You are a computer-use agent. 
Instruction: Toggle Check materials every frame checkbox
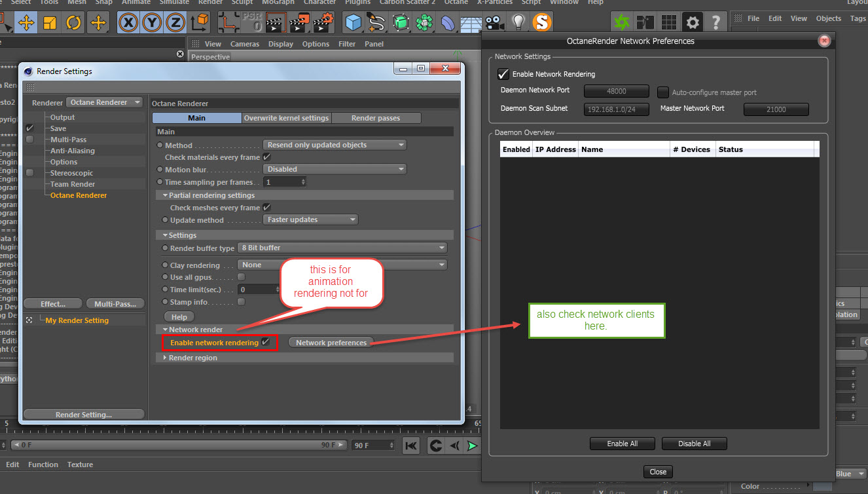click(266, 157)
